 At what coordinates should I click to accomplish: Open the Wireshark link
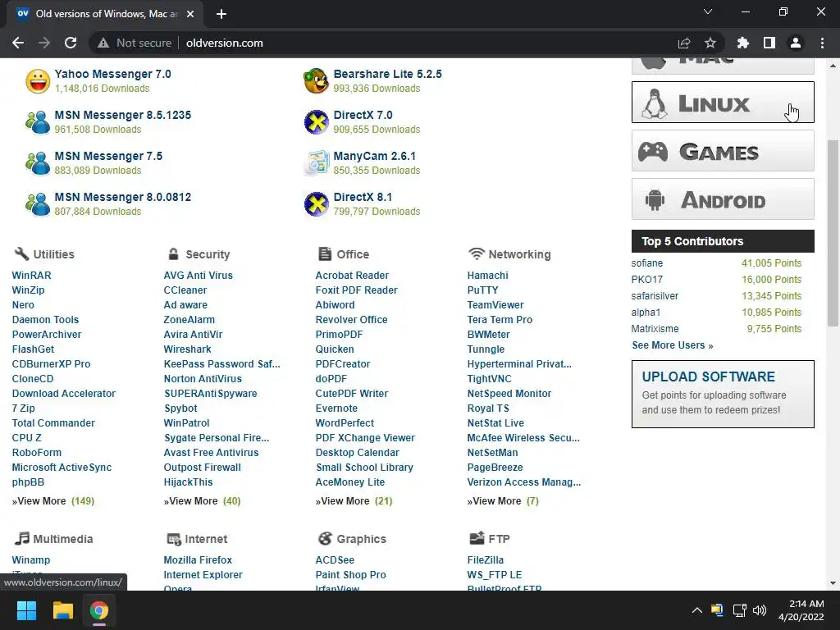click(188, 349)
